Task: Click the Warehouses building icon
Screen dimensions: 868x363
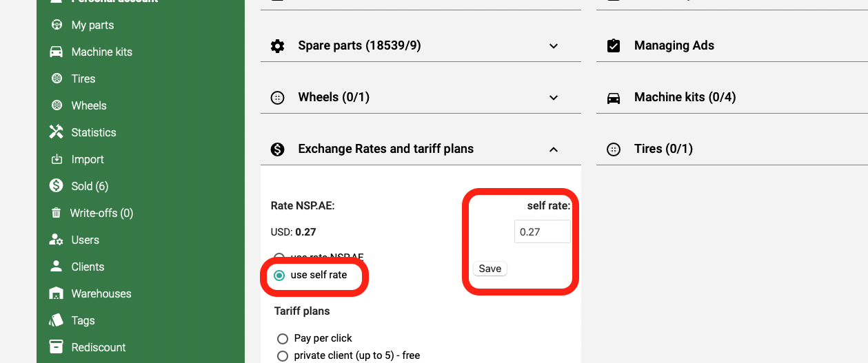Action: pyautogui.click(x=57, y=293)
